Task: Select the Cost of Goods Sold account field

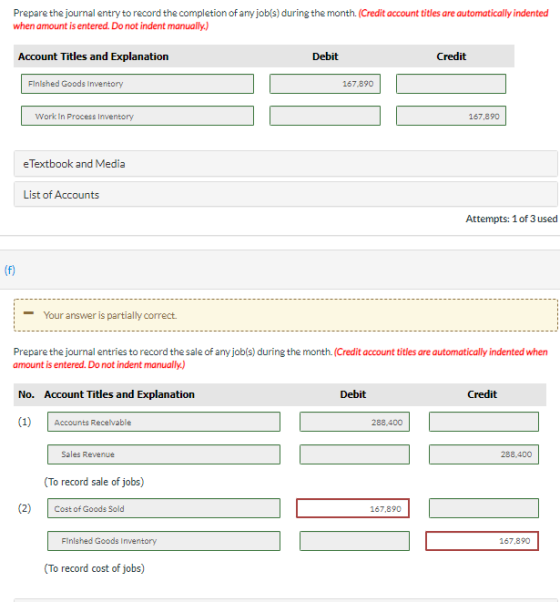Action: [164, 508]
